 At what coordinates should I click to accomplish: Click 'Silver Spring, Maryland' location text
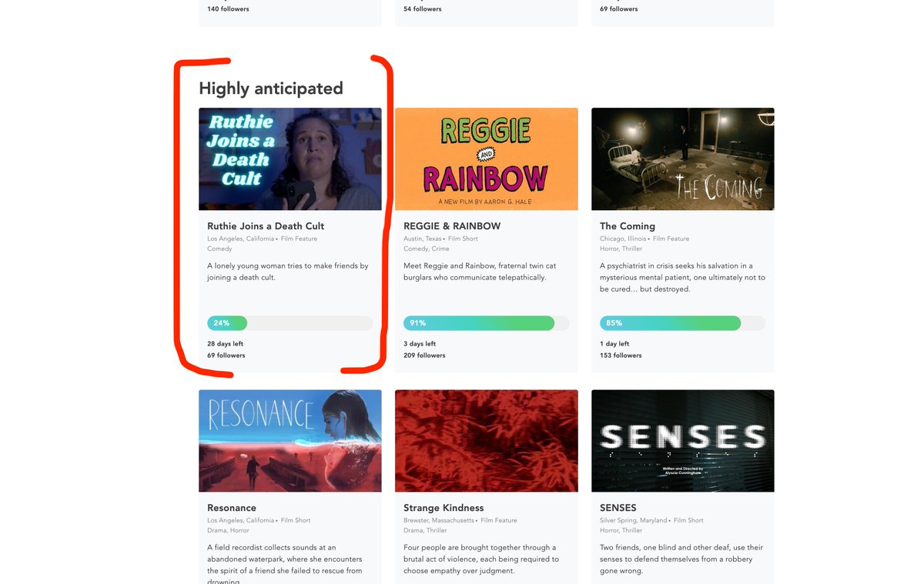tap(633, 521)
